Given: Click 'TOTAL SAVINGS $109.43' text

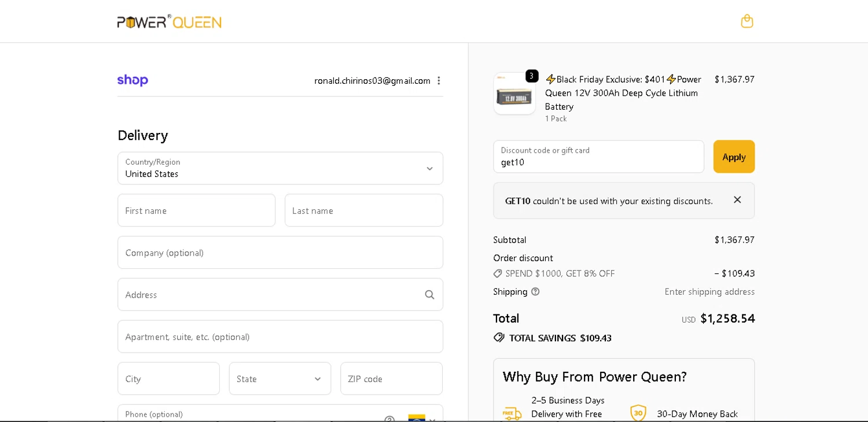Looking at the screenshot, I should tap(560, 338).
